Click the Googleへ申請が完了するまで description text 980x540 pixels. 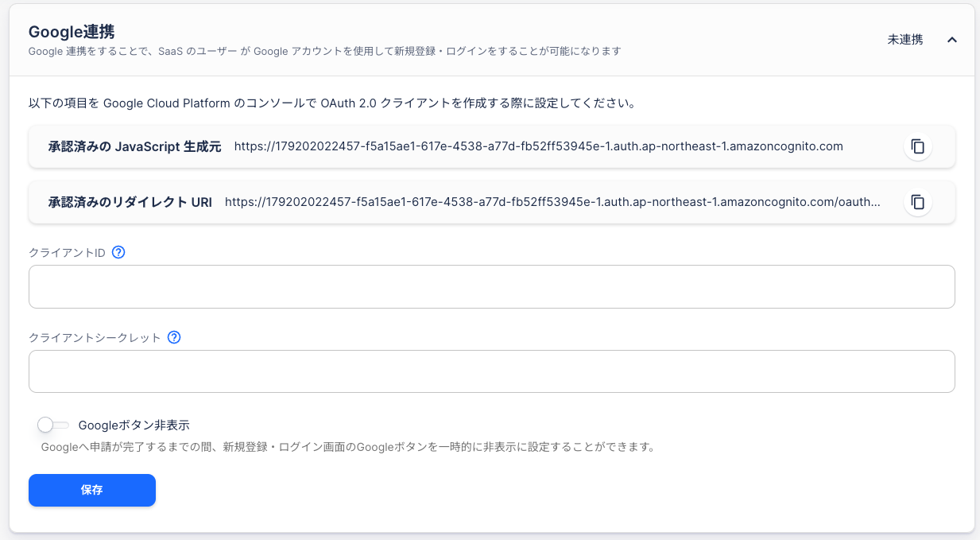pyautogui.click(x=347, y=447)
